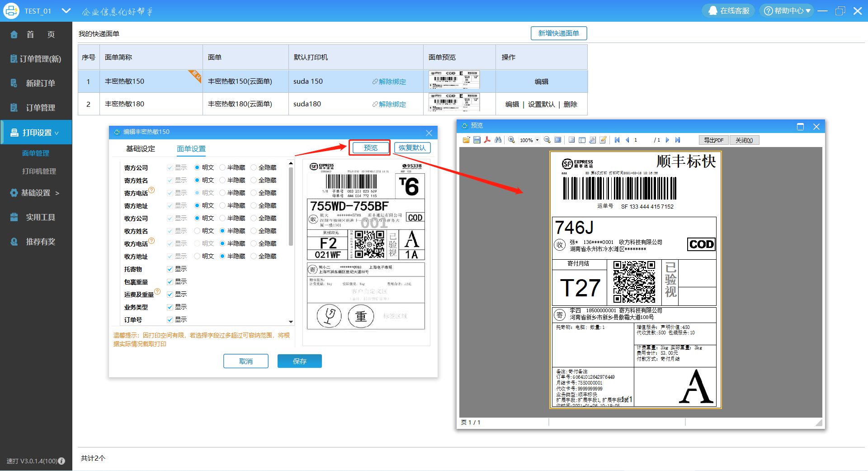Open 新建订单 in sidebar

pos(36,83)
